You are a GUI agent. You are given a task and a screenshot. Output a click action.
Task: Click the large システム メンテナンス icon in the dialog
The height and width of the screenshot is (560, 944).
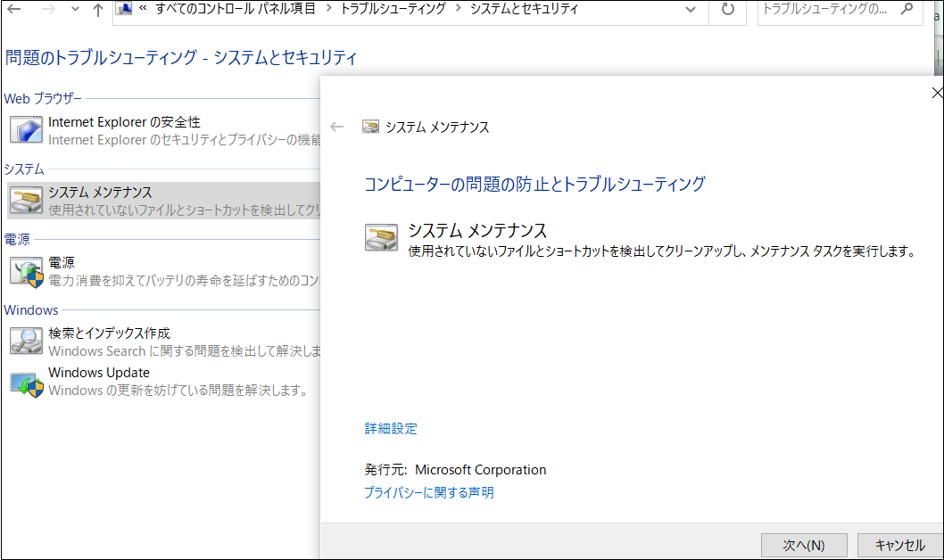(381, 236)
